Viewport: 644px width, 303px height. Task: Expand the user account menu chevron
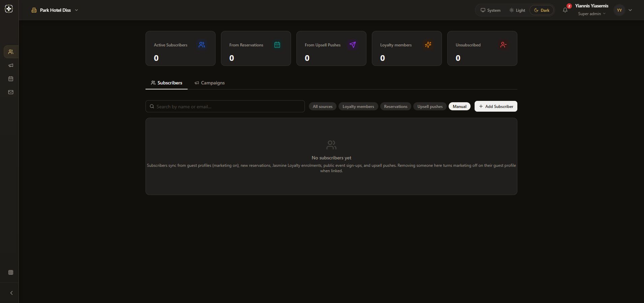pyautogui.click(x=630, y=10)
